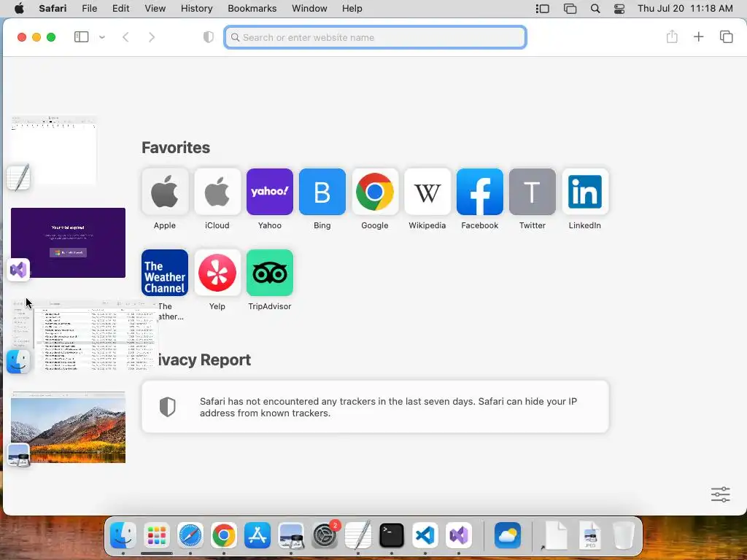Launch Google Chrome from the Dock
Screen dimensions: 747x560
pos(223,535)
